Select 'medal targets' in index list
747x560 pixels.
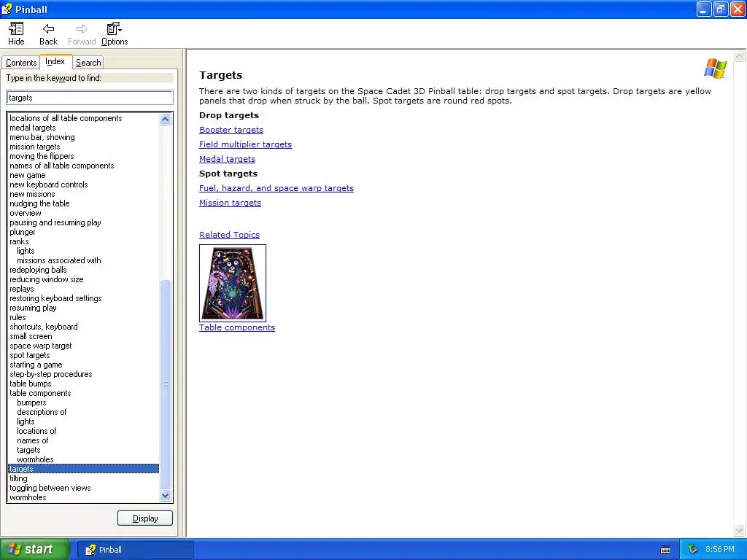click(32, 128)
